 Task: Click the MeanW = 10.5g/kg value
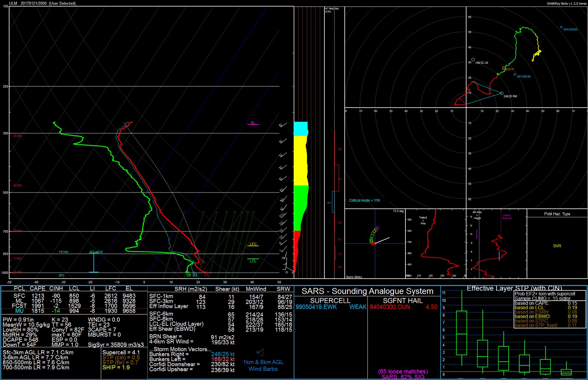point(26,325)
